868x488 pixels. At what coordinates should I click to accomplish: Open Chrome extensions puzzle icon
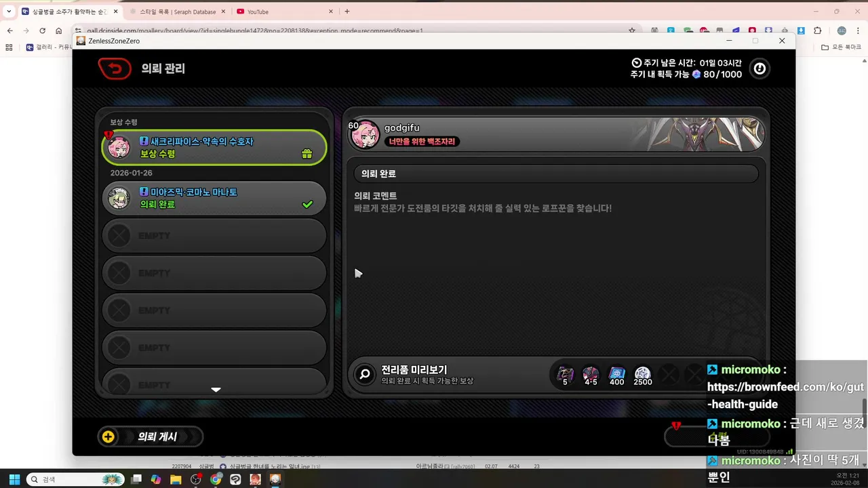pos(817,30)
